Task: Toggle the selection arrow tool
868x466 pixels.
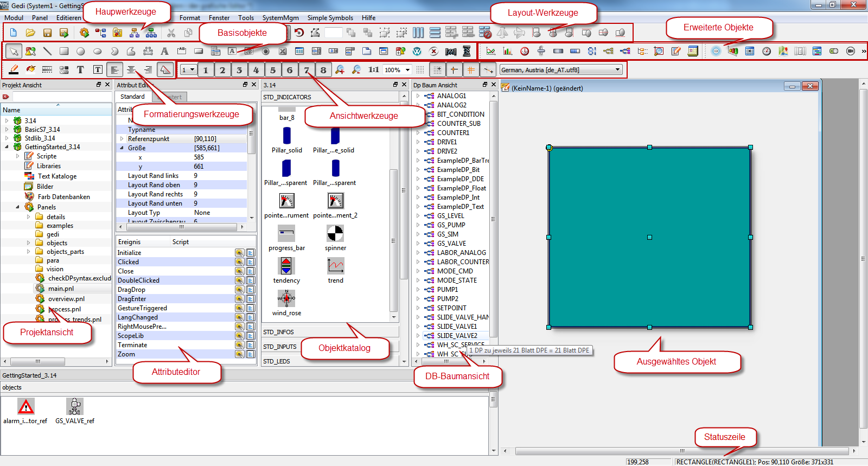Action: (x=14, y=51)
